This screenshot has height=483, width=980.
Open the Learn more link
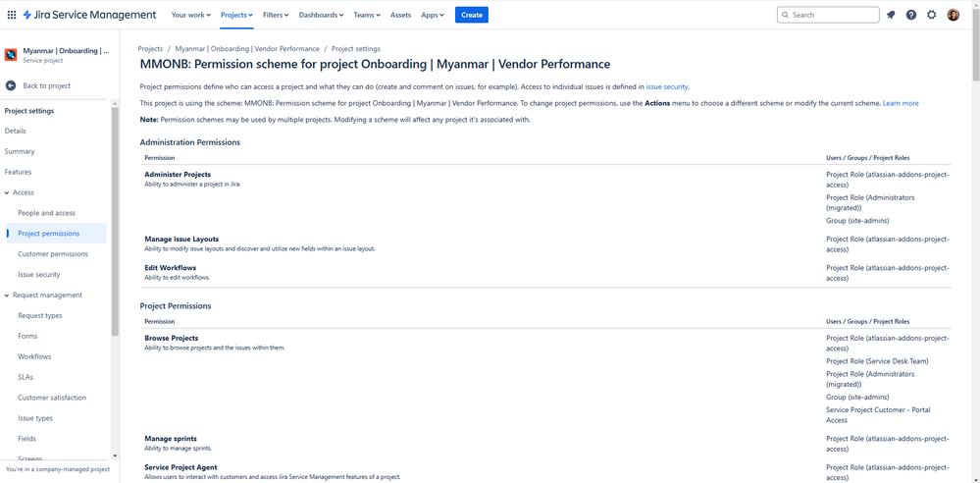tap(901, 103)
